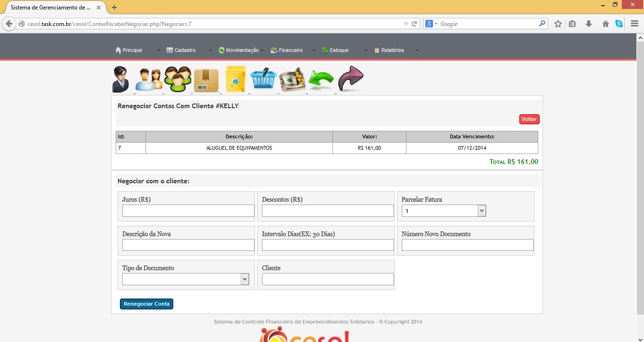The width and height of the screenshot is (644, 342).
Task: Focus the Juros (R$) input field
Action: [188, 211]
